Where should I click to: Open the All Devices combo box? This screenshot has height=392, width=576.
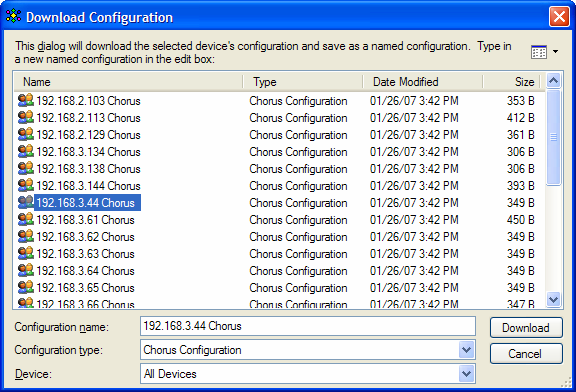coord(308,374)
